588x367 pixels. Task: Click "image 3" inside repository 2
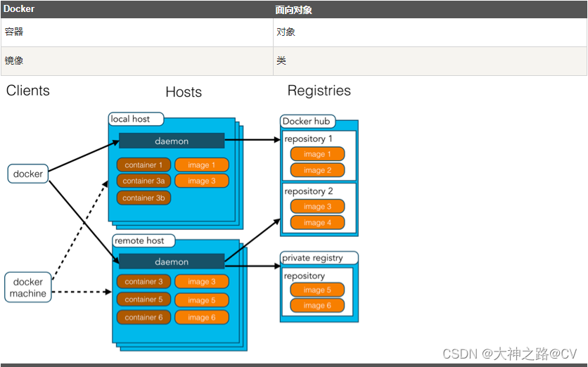(x=317, y=207)
